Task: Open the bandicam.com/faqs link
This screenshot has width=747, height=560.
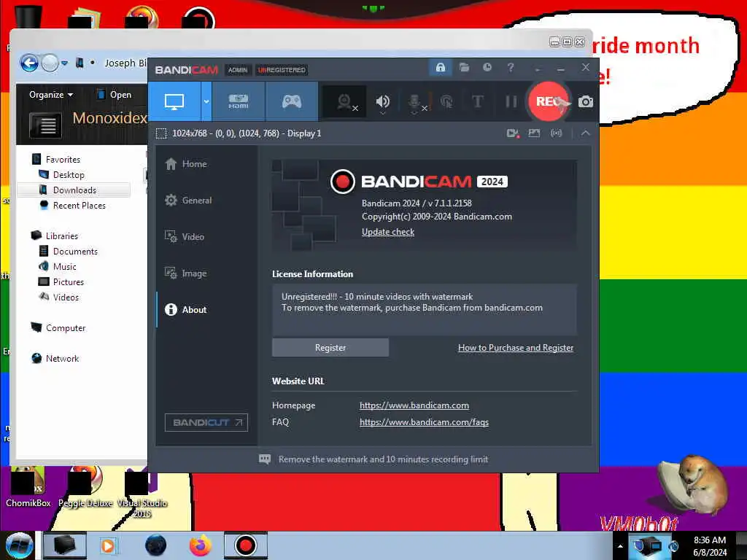Action: (x=424, y=422)
